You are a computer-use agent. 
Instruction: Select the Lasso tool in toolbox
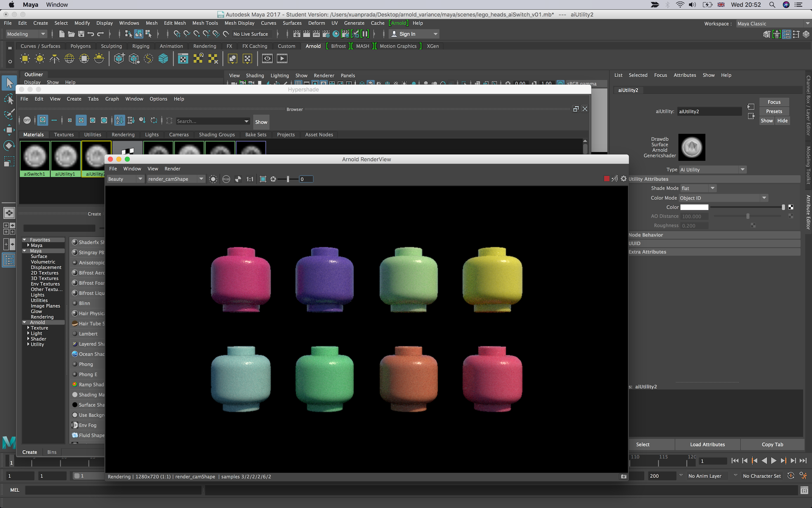(x=9, y=99)
